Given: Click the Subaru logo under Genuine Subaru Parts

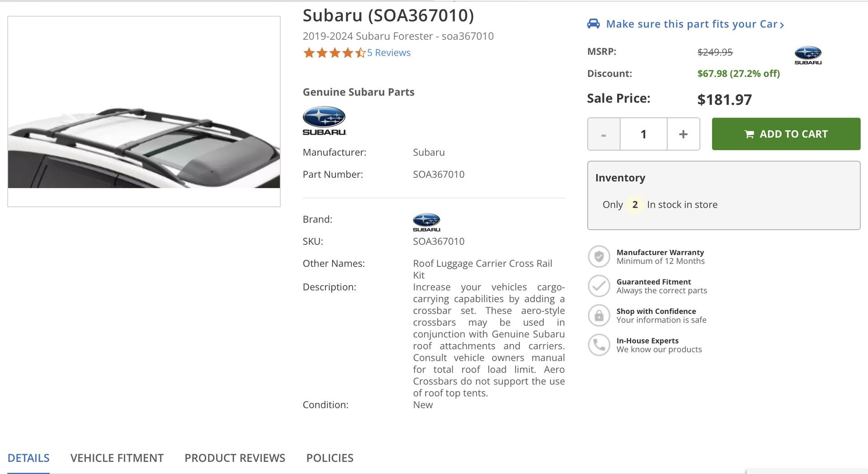Looking at the screenshot, I should click(324, 121).
